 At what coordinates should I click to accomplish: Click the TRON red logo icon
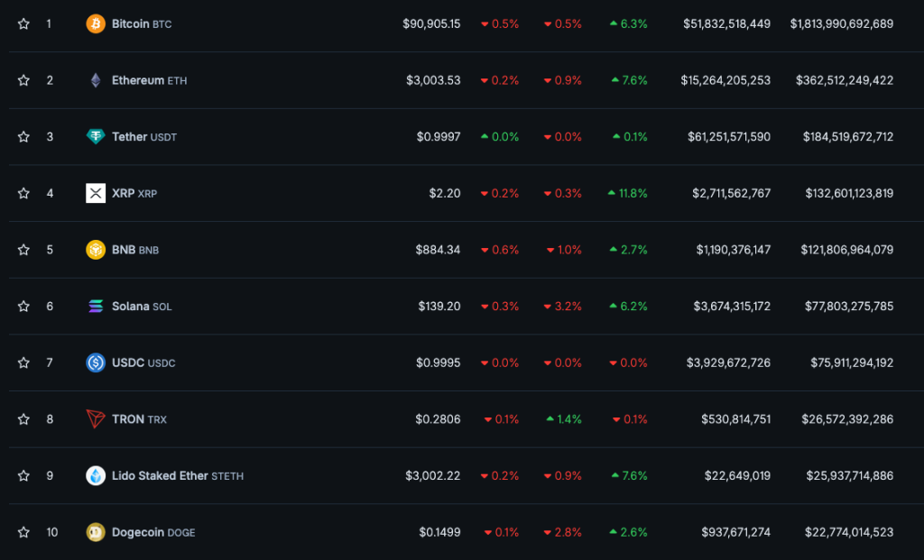point(96,419)
